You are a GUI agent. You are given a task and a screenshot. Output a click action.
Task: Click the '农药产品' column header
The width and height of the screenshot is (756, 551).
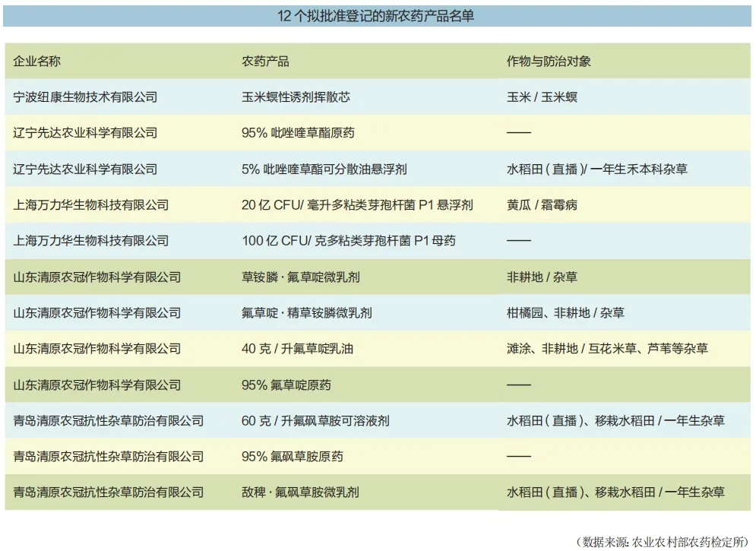pos(265,62)
